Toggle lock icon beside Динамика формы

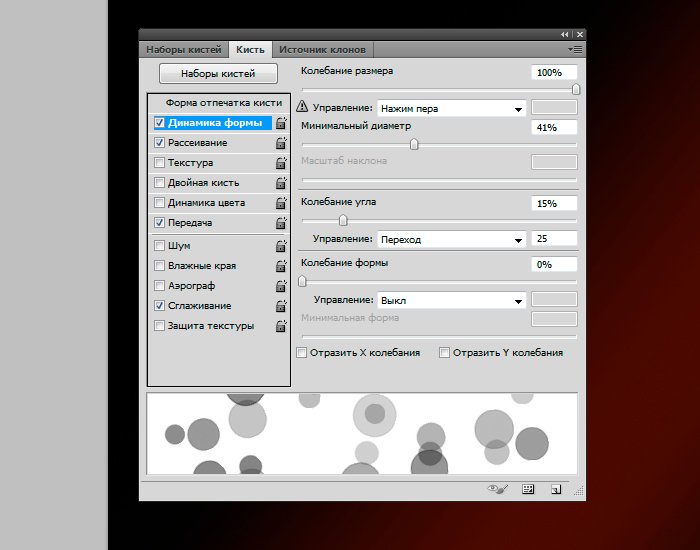pyautogui.click(x=281, y=123)
